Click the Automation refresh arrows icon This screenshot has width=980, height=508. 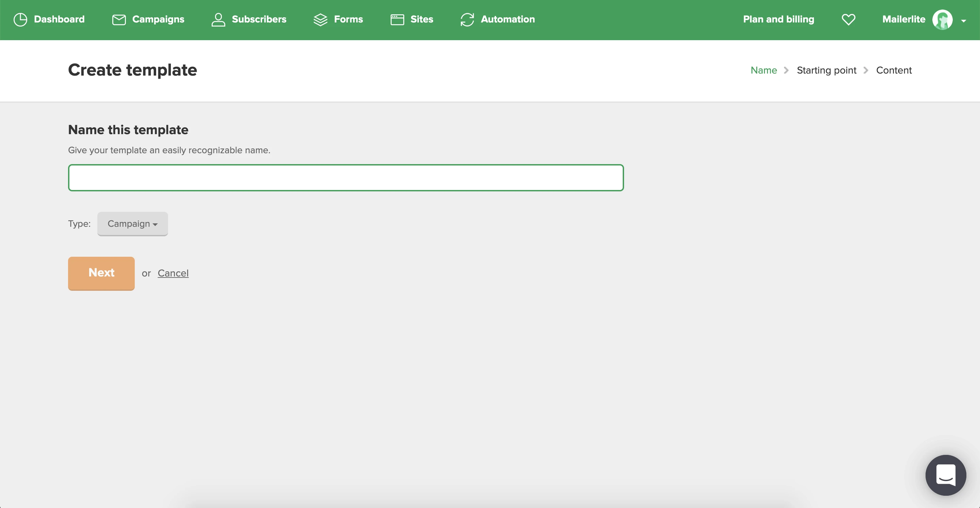coord(467,20)
